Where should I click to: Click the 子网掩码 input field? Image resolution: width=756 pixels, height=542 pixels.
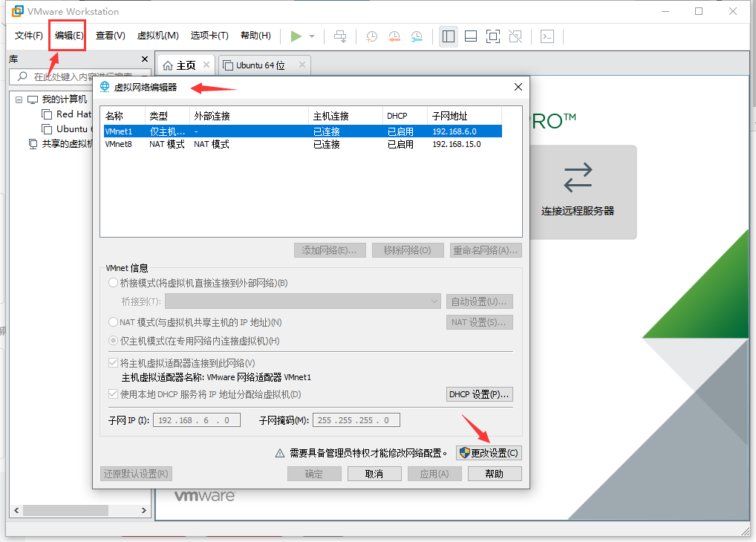356,420
